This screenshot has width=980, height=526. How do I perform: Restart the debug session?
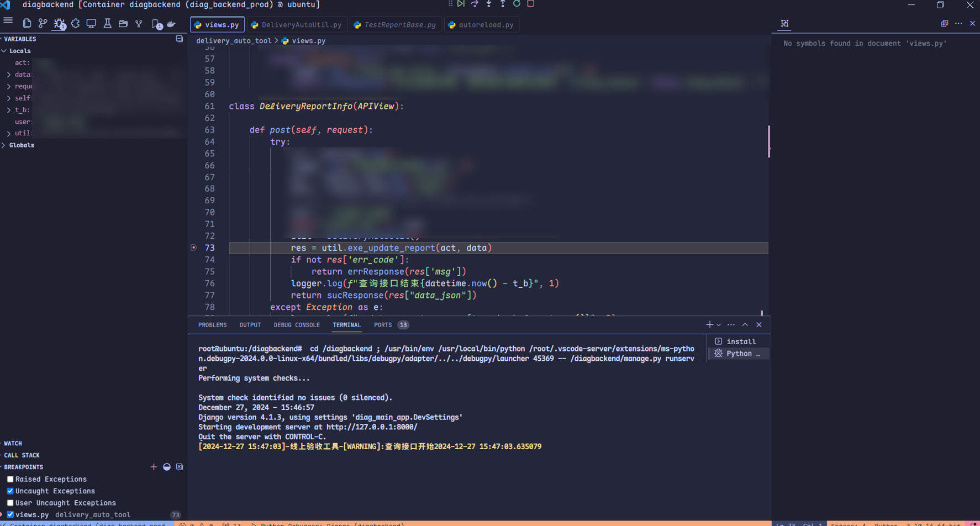(517, 4)
